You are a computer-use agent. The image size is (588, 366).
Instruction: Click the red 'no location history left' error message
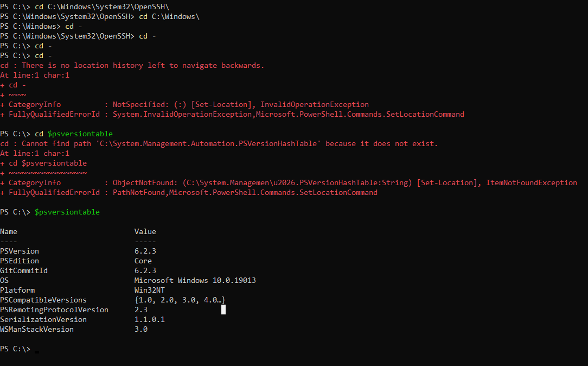pos(132,65)
